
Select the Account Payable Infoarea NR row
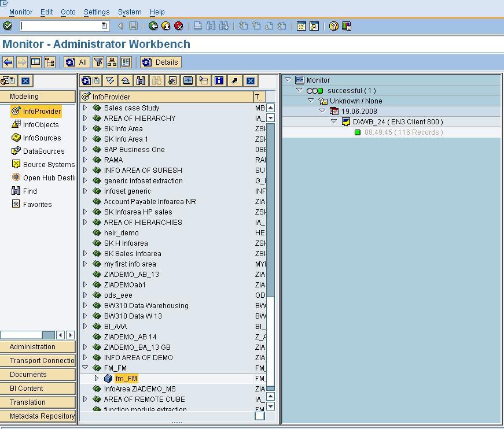(x=150, y=202)
